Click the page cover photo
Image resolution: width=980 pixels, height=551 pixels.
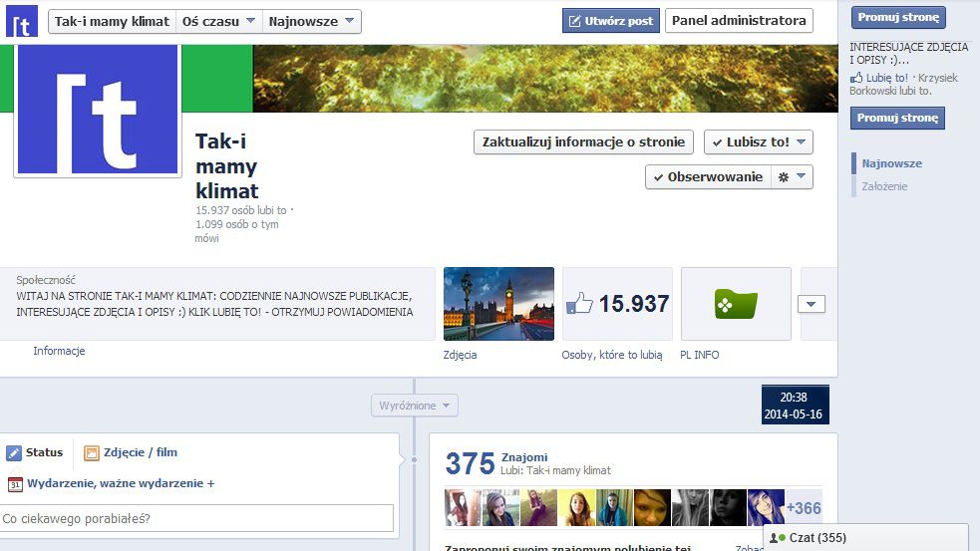(x=545, y=78)
